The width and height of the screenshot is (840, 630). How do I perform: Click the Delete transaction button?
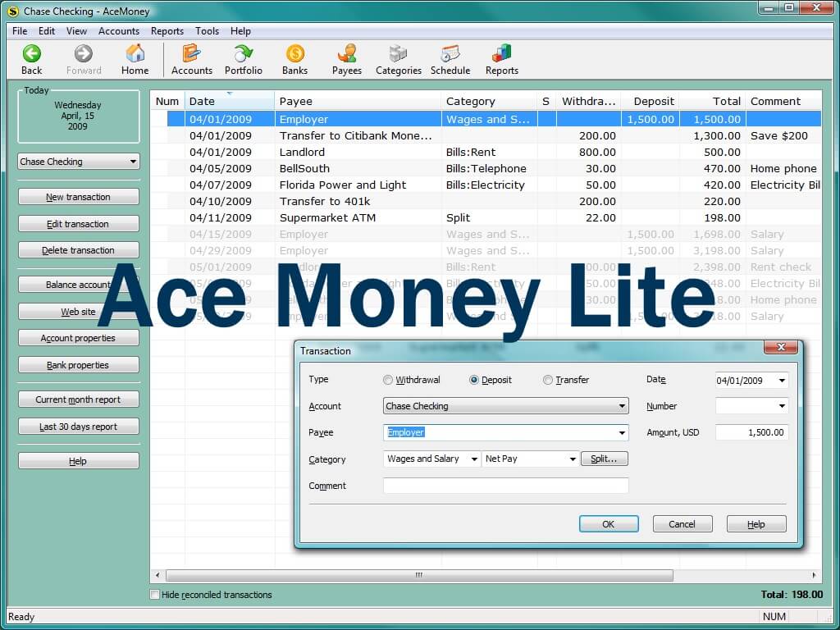click(79, 249)
